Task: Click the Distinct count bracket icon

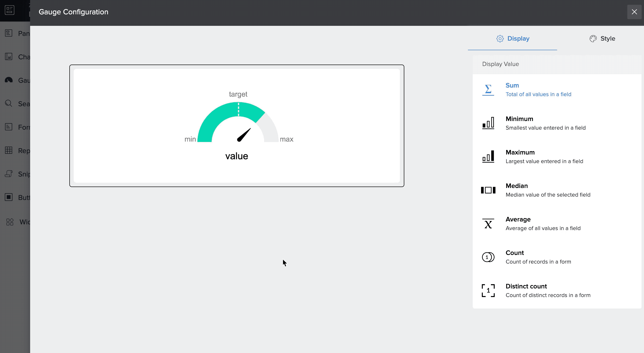Action: 488,291
